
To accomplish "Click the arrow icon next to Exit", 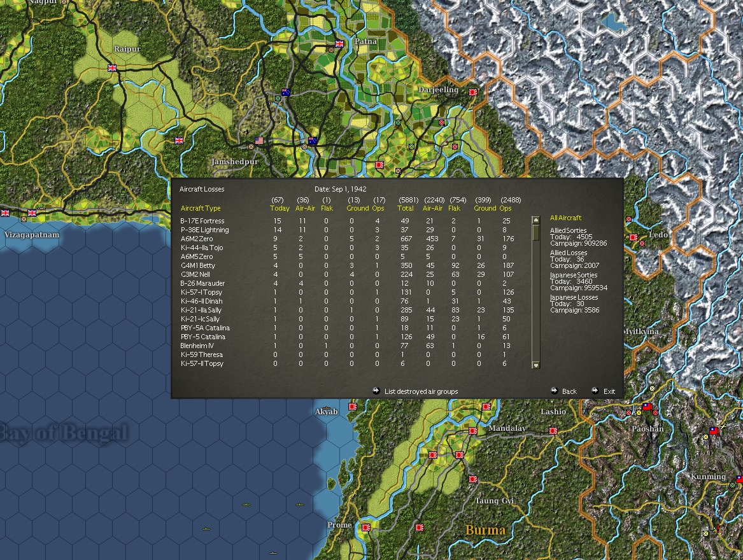I will click(x=595, y=391).
